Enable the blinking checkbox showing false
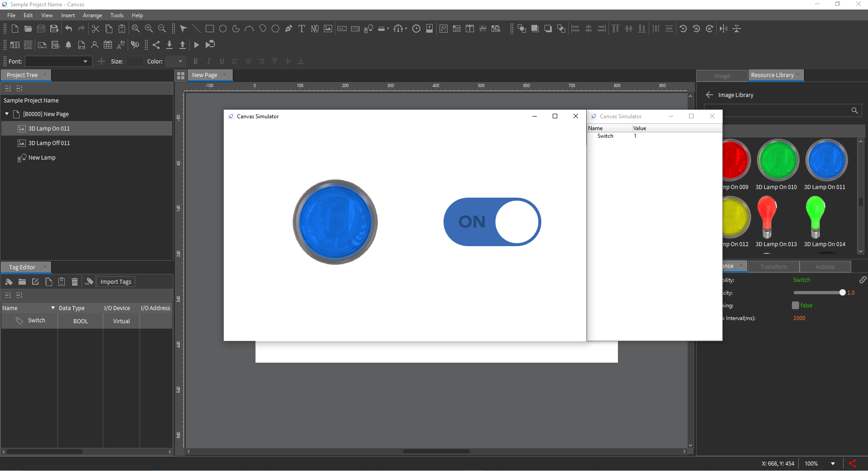The image size is (868, 471). (x=795, y=306)
